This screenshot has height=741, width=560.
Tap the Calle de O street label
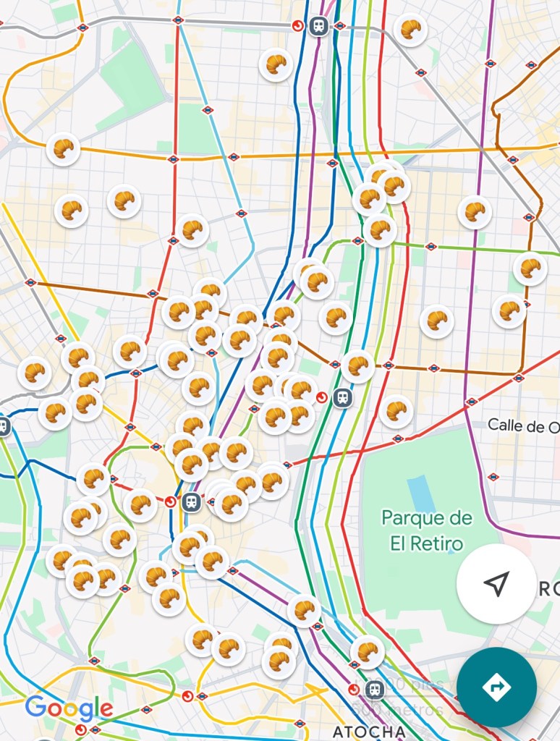(x=523, y=425)
